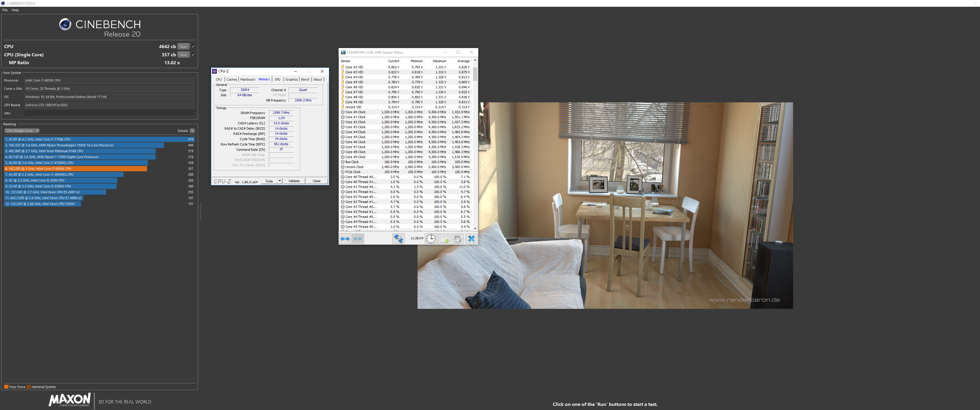980x410 pixels.
Task: Click HWiNFO logging sheet-with-plus icon
Action: coord(444,238)
